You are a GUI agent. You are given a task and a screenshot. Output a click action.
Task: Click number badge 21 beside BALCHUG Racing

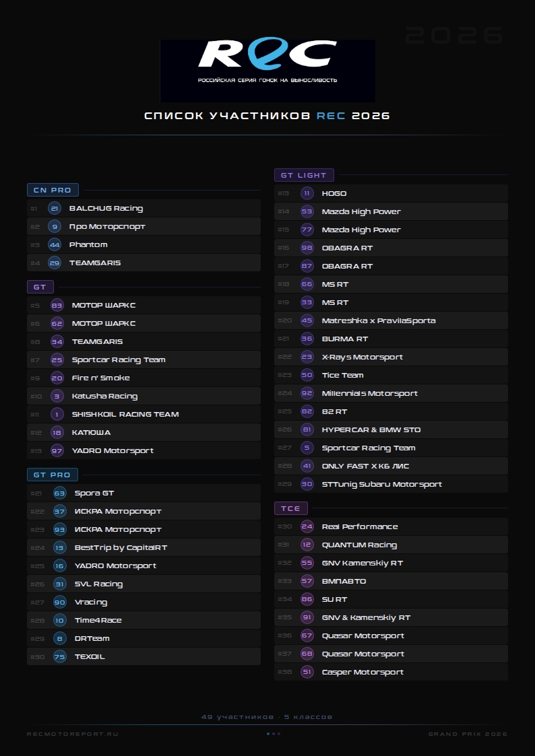[x=55, y=208]
